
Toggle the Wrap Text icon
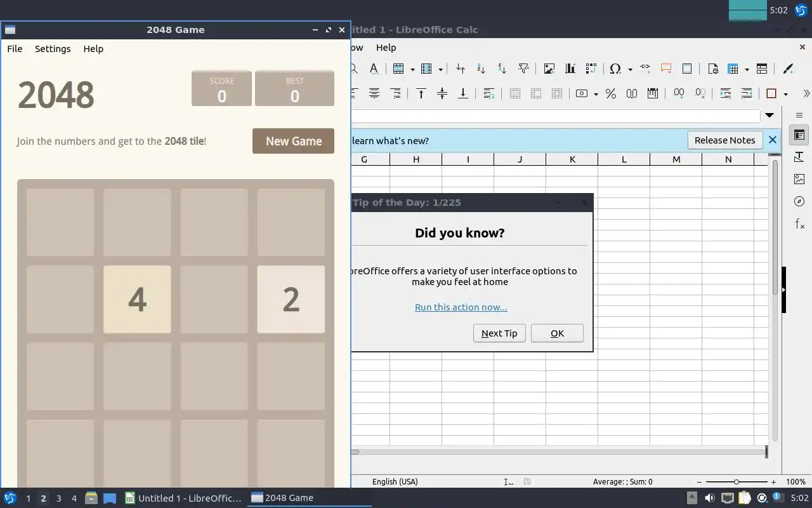[488, 93]
